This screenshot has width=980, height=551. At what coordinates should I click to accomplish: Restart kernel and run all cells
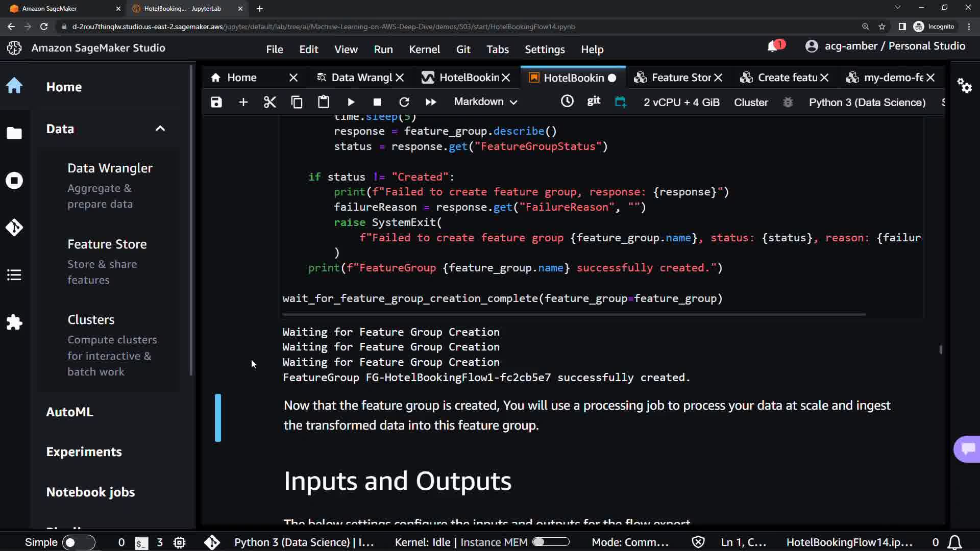pyautogui.click(x=431, y=102)
